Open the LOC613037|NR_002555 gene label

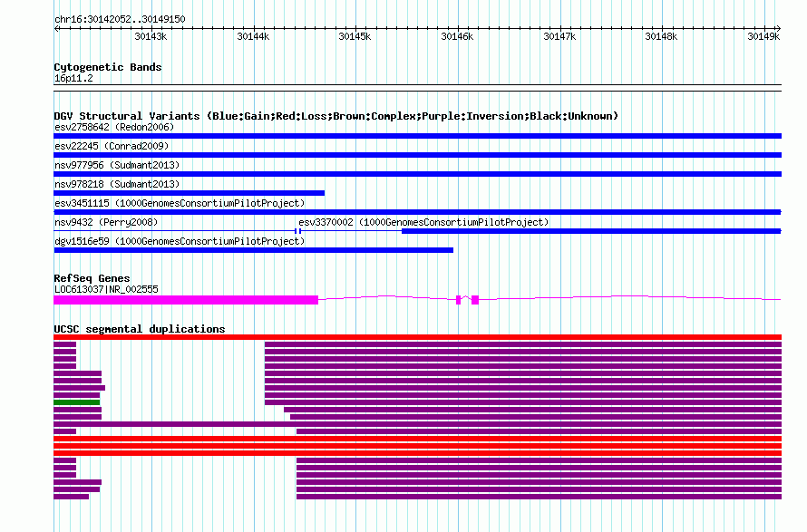[x=106, y=289]
